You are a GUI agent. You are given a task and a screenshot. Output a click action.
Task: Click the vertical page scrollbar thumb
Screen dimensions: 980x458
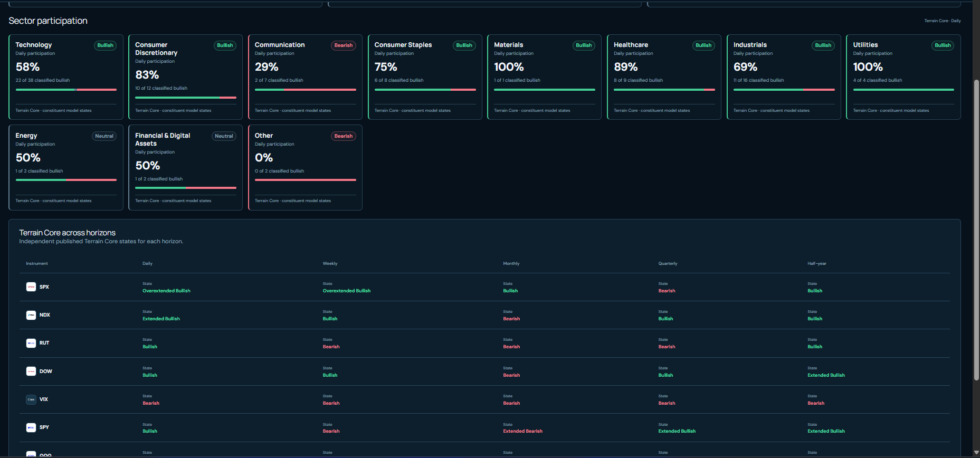pyautogui.click(x=976, y=230)
